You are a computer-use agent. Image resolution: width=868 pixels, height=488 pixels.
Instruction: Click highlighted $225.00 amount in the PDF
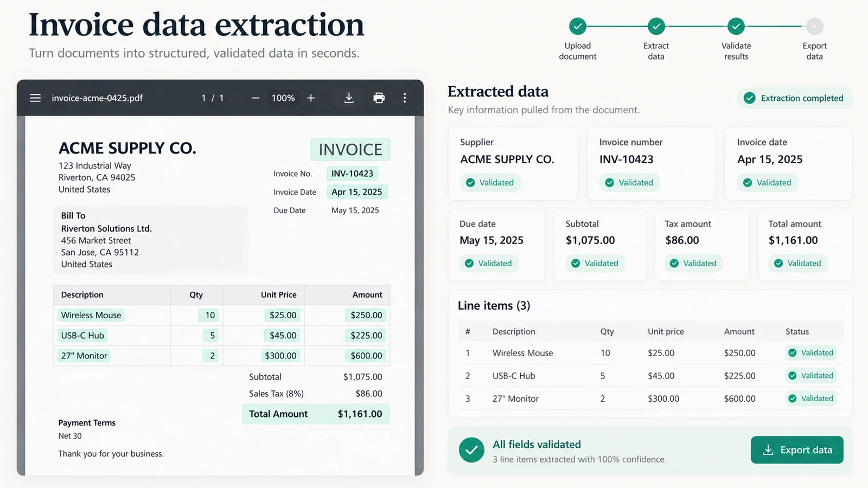(x=366, y=336)
